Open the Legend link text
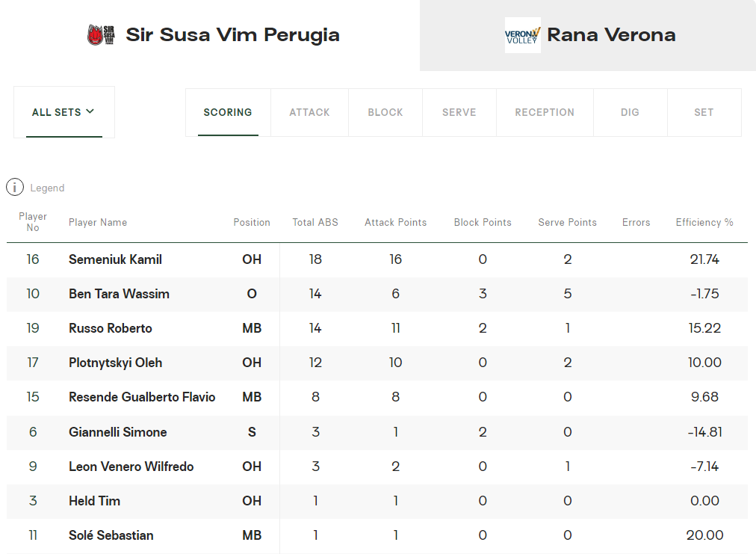 tap(47, 188)
